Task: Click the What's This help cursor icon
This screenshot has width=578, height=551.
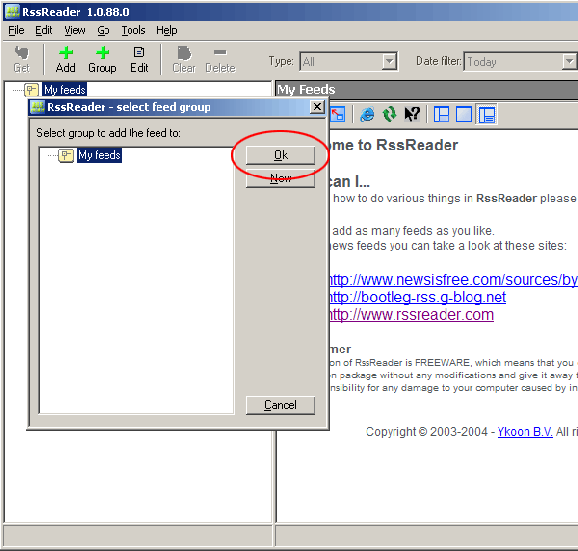Action: [412, 114]
